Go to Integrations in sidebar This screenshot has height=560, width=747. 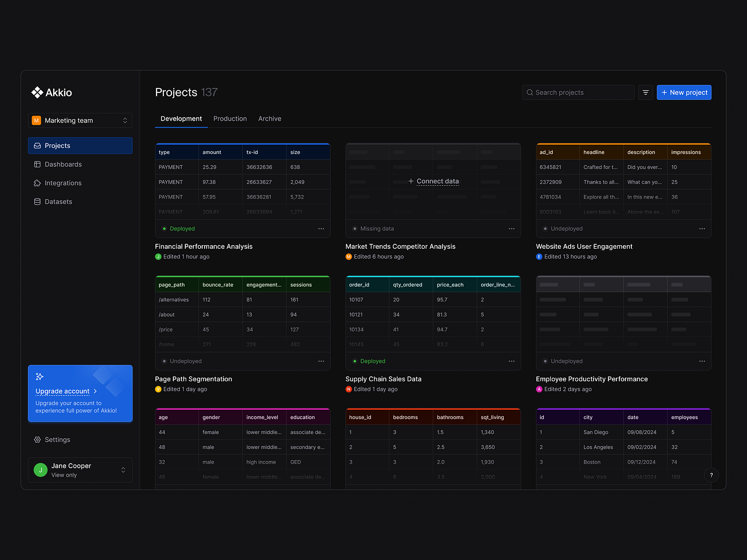(x=63, y=183)
